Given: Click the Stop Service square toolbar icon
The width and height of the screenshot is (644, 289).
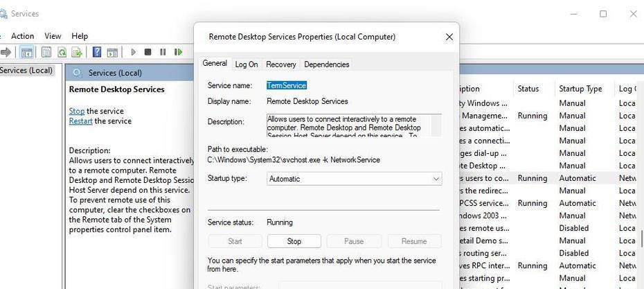Looking at the screenshot, I should pyautogui.click(x=148, y=52).
